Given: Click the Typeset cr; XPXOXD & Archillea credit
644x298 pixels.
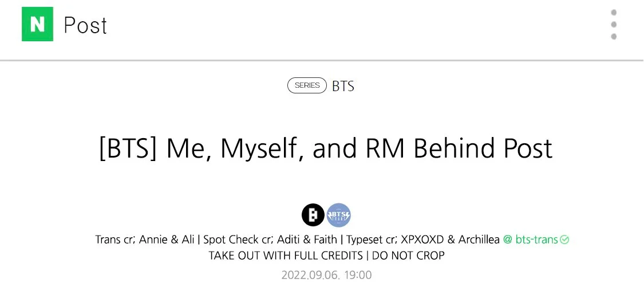Looking at the screenshot, I should (x=423, y=239).
